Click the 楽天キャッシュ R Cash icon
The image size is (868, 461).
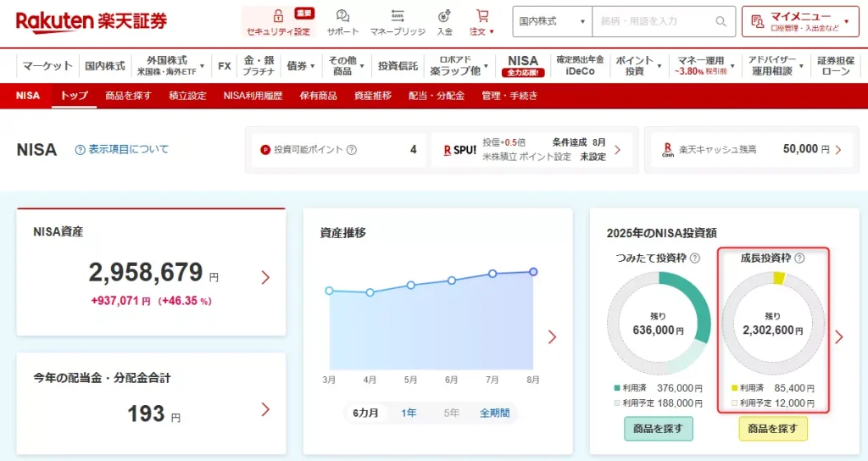668,149
